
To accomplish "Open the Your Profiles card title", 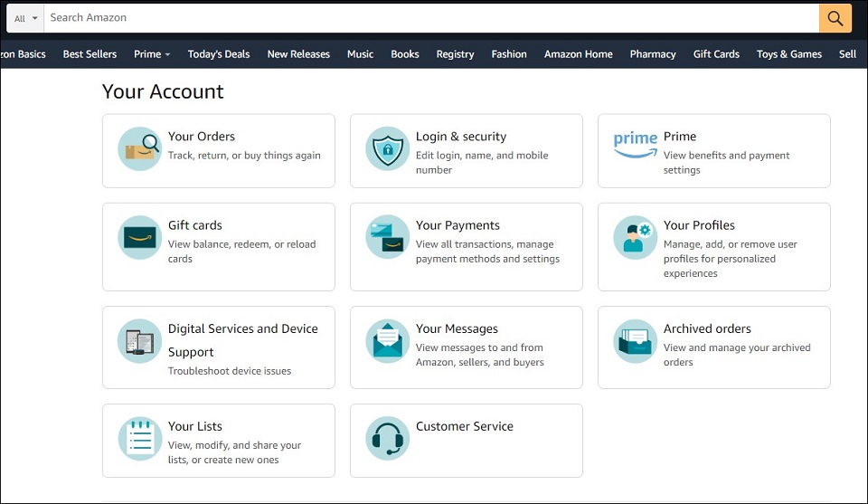I will point(699,225).
